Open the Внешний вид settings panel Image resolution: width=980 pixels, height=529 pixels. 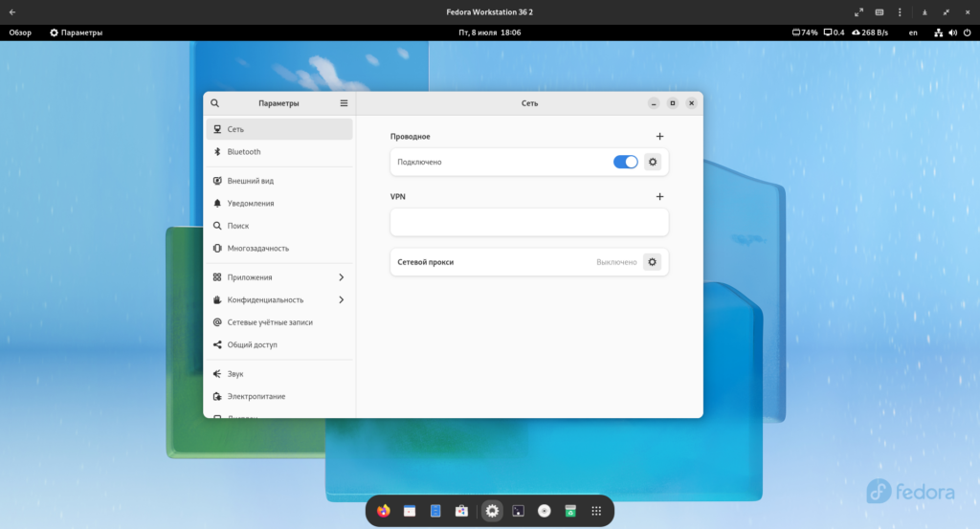[251, 181]
